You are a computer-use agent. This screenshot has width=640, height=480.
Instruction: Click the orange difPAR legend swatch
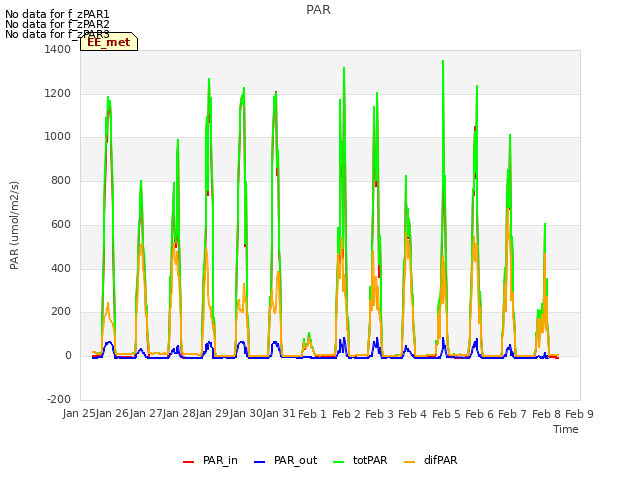coord(409,462)
